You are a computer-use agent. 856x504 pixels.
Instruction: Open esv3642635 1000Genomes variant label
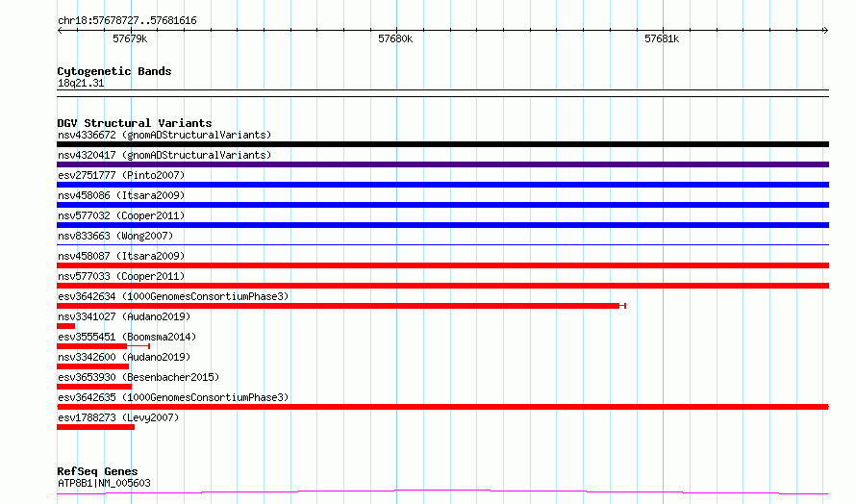tap(173, 397)
